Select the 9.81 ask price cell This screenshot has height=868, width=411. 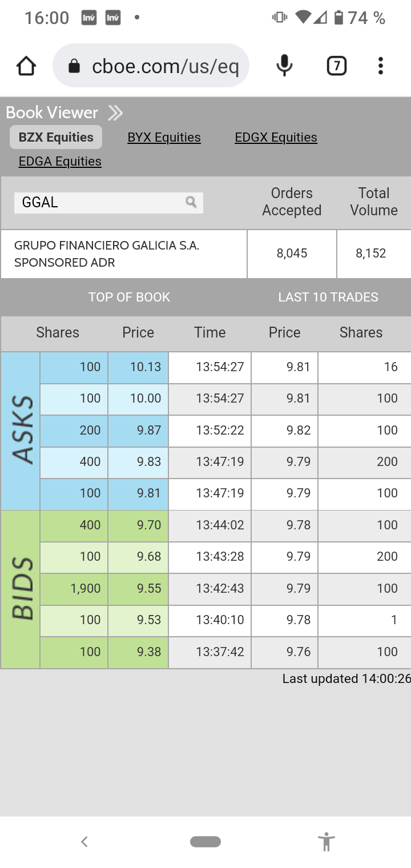138,494
